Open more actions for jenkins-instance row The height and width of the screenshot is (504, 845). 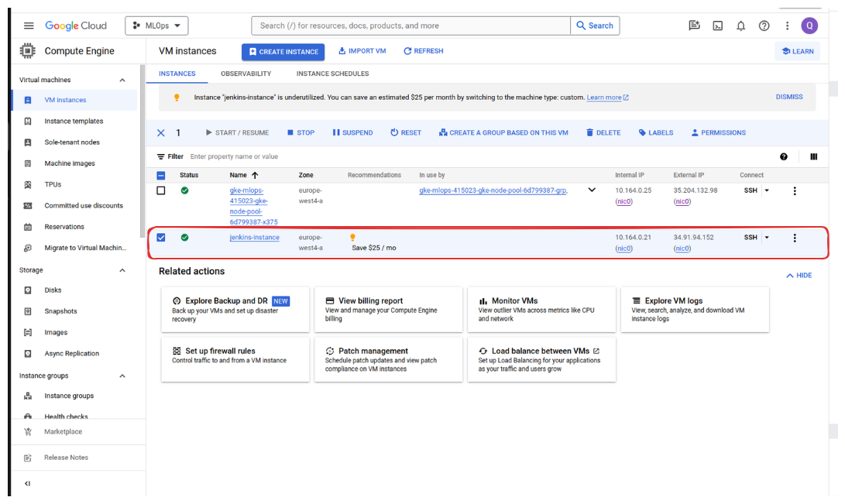pyautogui.click(x=795, y=238)
